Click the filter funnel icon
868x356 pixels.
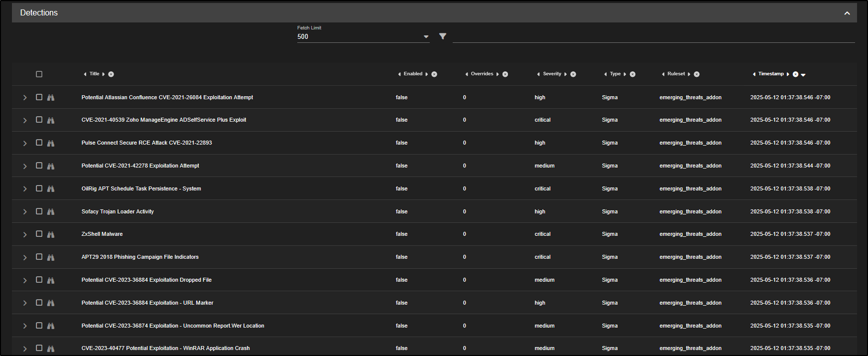(x=442, y=36)
